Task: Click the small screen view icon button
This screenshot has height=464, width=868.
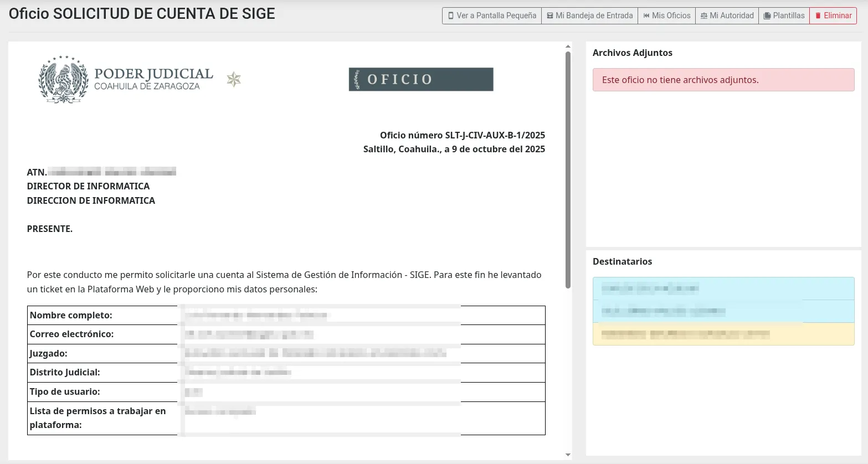Action: [x=492, y=16]
